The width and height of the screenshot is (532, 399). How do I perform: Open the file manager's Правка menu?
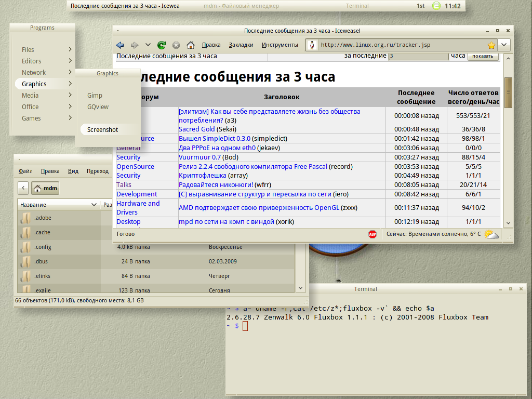pyautogui.click(x=50, y=171)
